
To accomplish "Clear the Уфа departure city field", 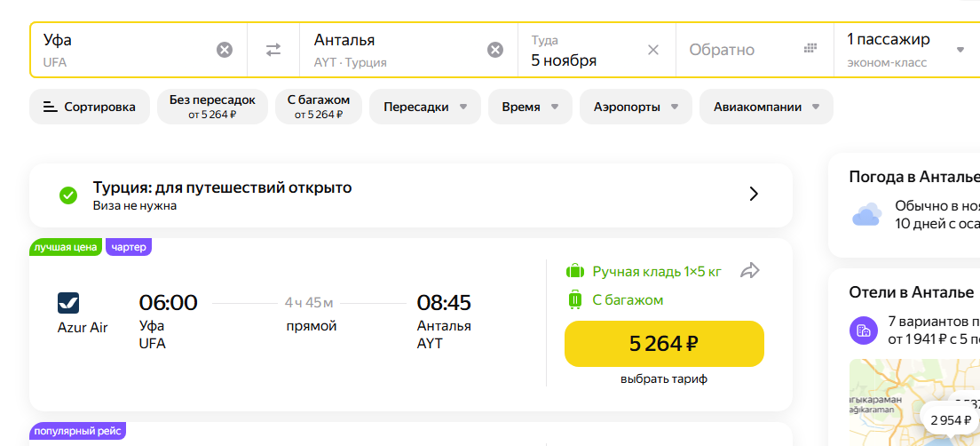I will click(225, 50).
